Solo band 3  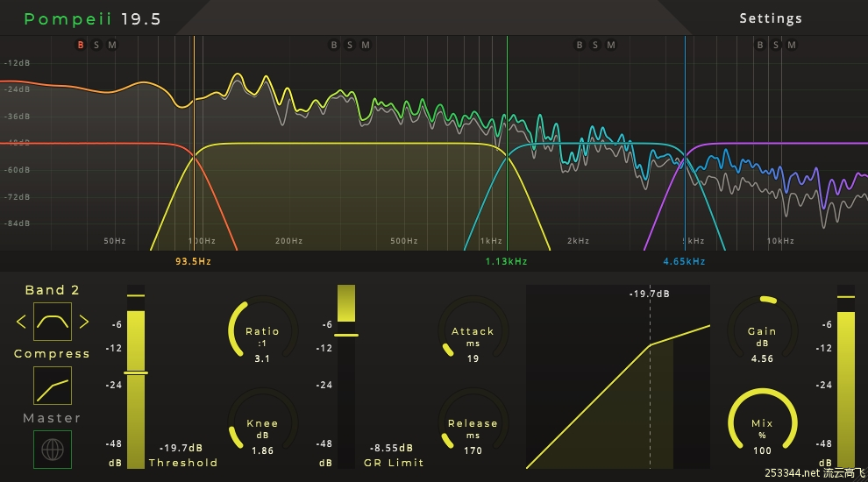[595, 45]
